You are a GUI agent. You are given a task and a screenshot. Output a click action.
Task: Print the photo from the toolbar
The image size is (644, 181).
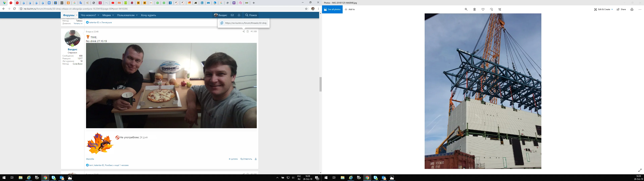(632, 9)
